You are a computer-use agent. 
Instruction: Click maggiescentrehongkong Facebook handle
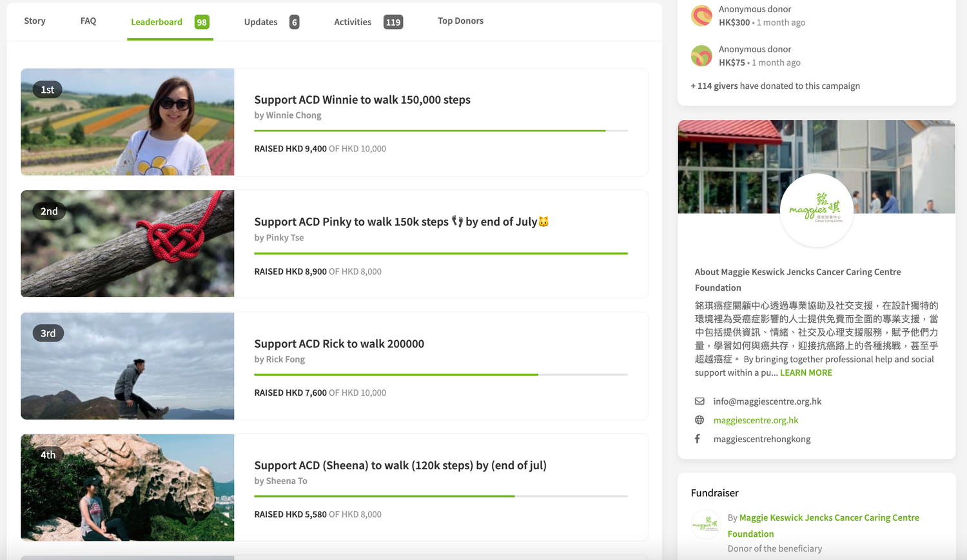[762, 439]
